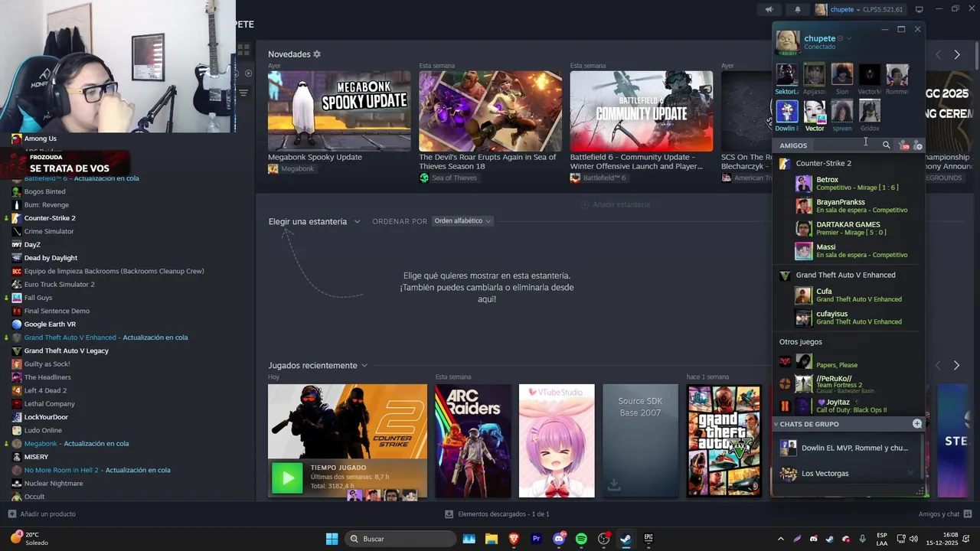This screenshot has width=980, height=551.
Task: Open chat with BrayanPrankss
Action: pos(846,206)
